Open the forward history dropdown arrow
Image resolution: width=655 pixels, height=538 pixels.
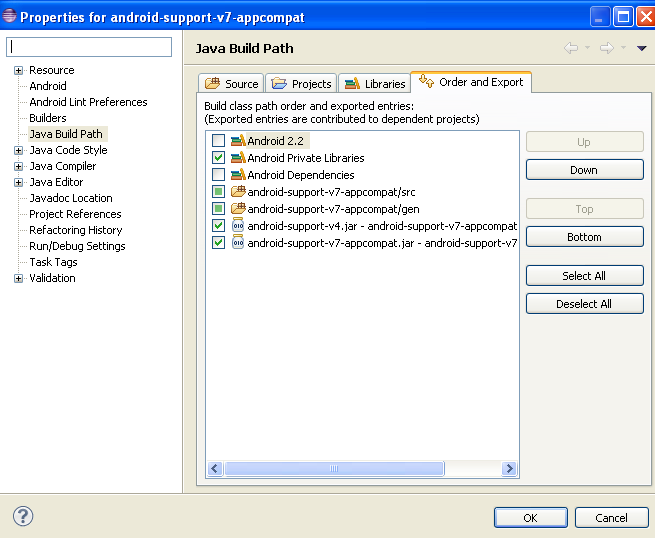pos(623,48)
